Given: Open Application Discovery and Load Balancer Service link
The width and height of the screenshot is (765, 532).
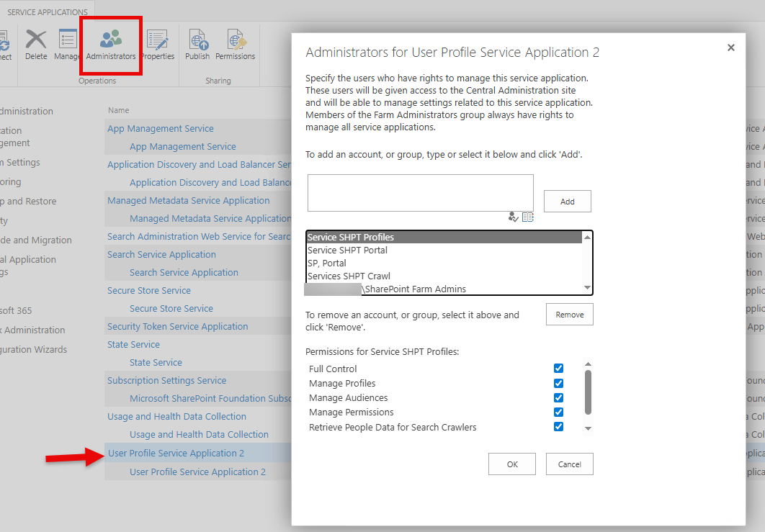Looking at the screenshot, I should coord(199,164).
